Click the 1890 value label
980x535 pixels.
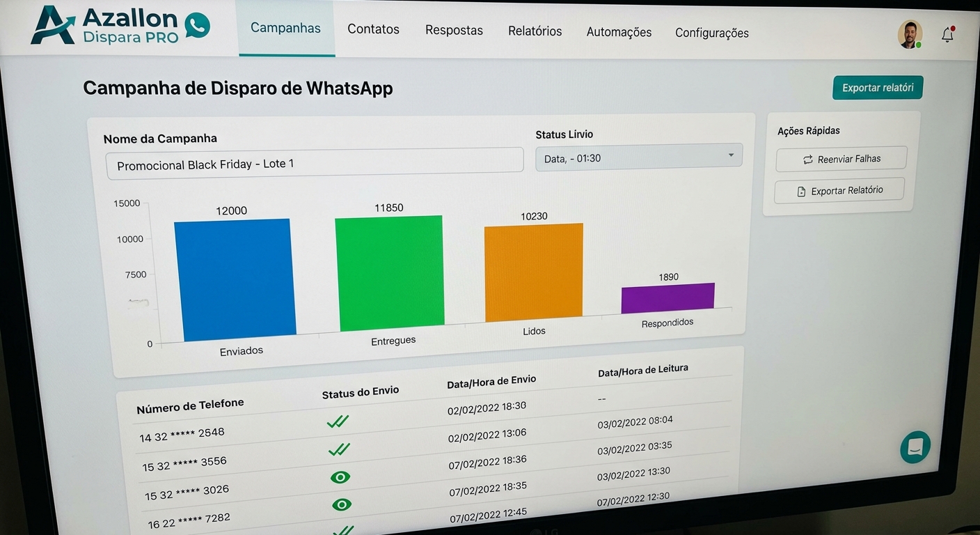coord(668,277)
